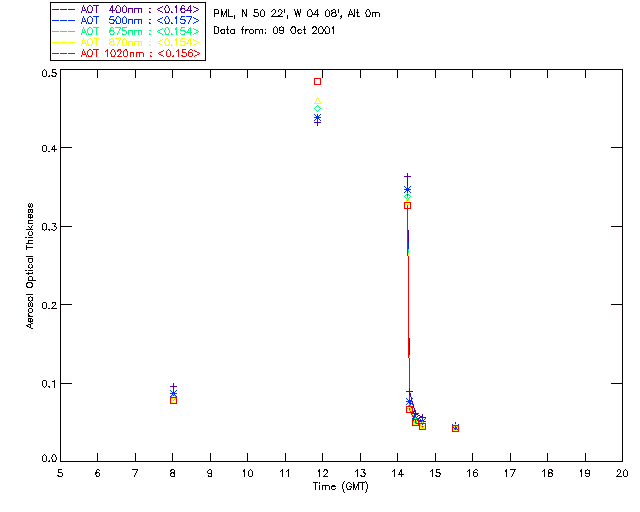Click the red square marker near 0.5 at noon
Viewport: 640px width, 512px height.
[x=317, y=82]
